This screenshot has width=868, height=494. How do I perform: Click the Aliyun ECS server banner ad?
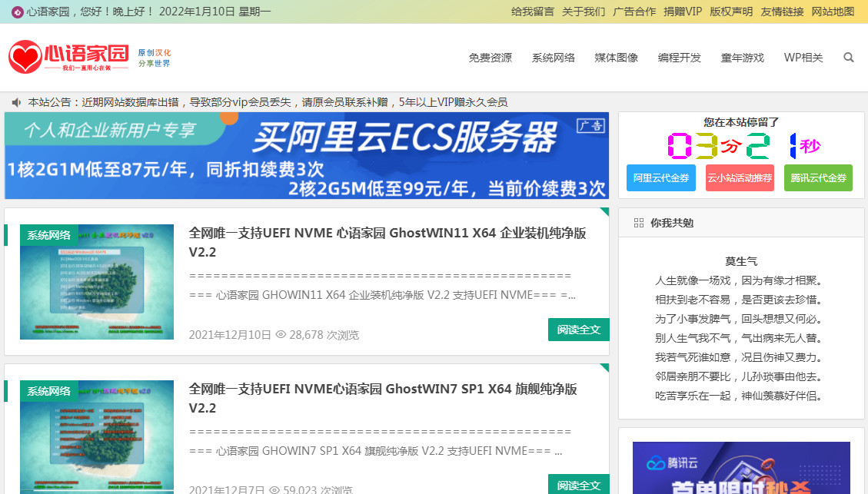[x=307, y=155]
